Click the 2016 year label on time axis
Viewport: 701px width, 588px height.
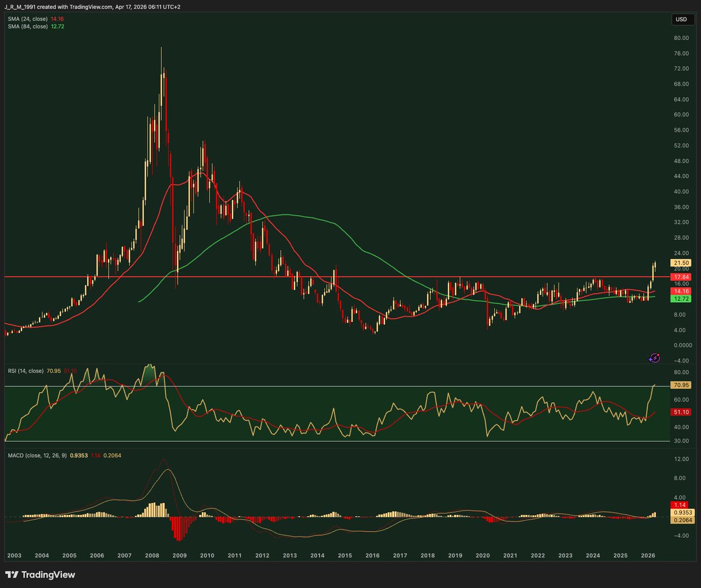pos(372,555)
